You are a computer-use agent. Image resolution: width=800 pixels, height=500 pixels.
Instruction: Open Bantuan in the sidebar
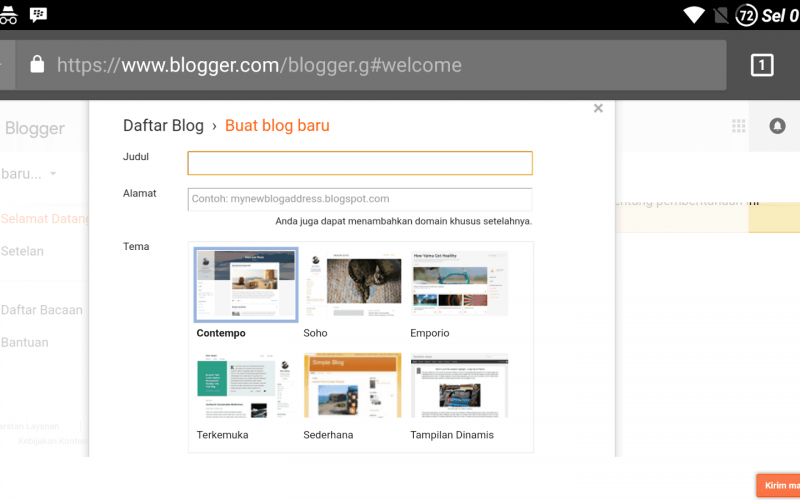(24, 342)
